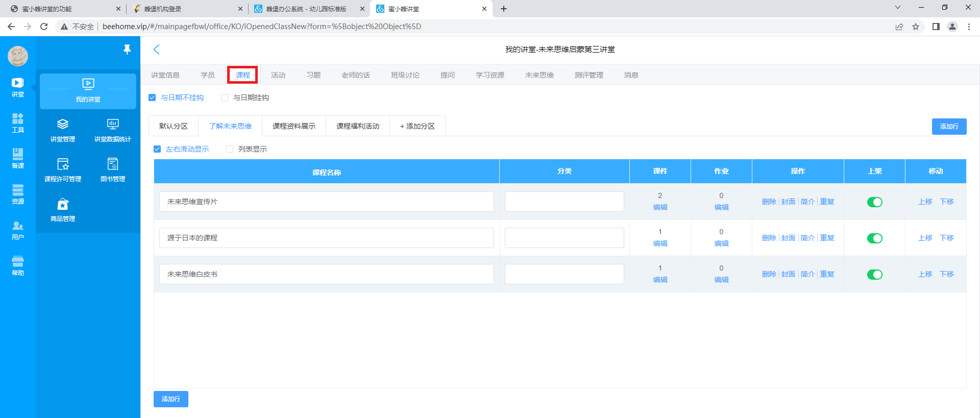
Task: Open 商品管理 icon
Action: coord(63,210)
